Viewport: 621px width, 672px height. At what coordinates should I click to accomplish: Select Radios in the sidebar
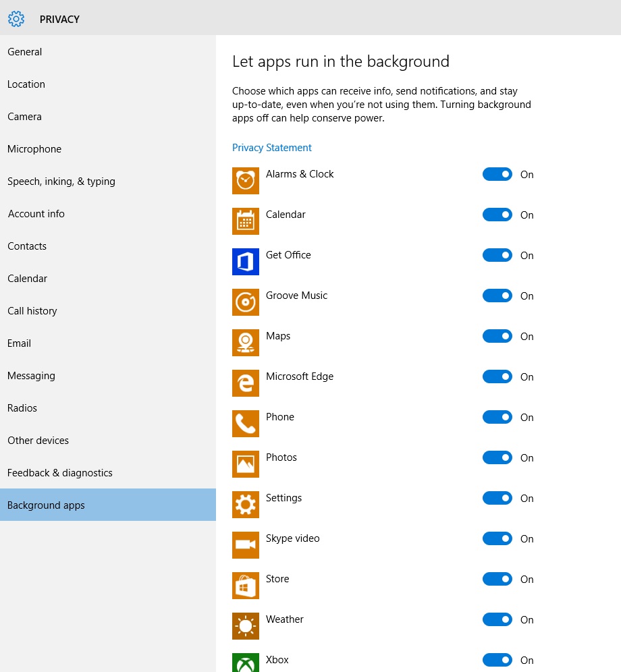click(107, 408)
